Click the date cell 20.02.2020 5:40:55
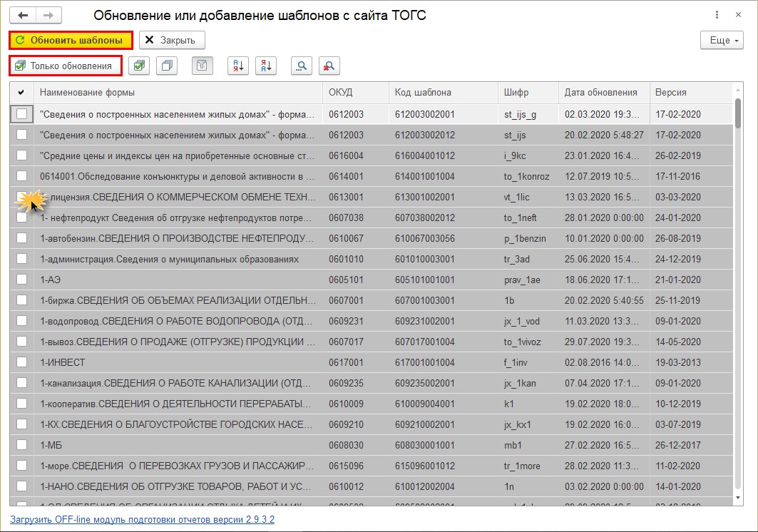The width and height of the screenshot is (758, 532). point(604,300)
